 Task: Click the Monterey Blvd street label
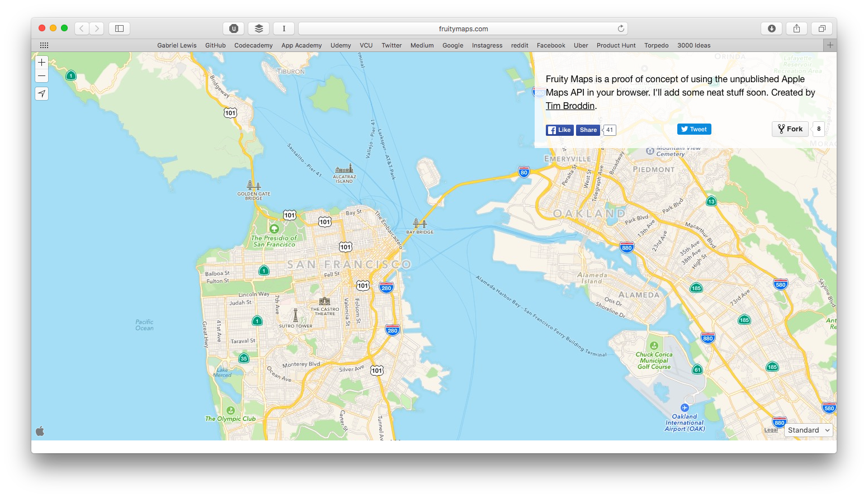pyautogui.click(x=301, y=364)
